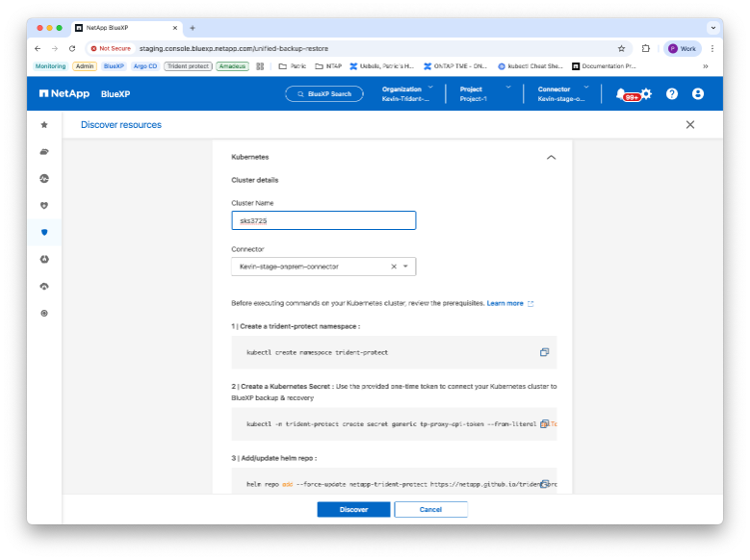
Task: Click the Cancel button
Action: click(430, 509)
